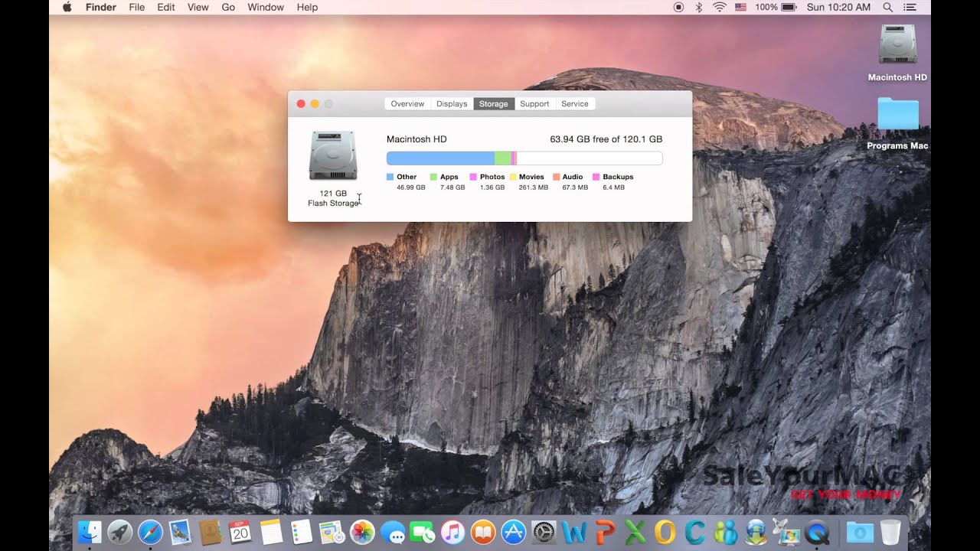
Task: Launch iTunes music note icon in dock
Action: click(452, 532)
